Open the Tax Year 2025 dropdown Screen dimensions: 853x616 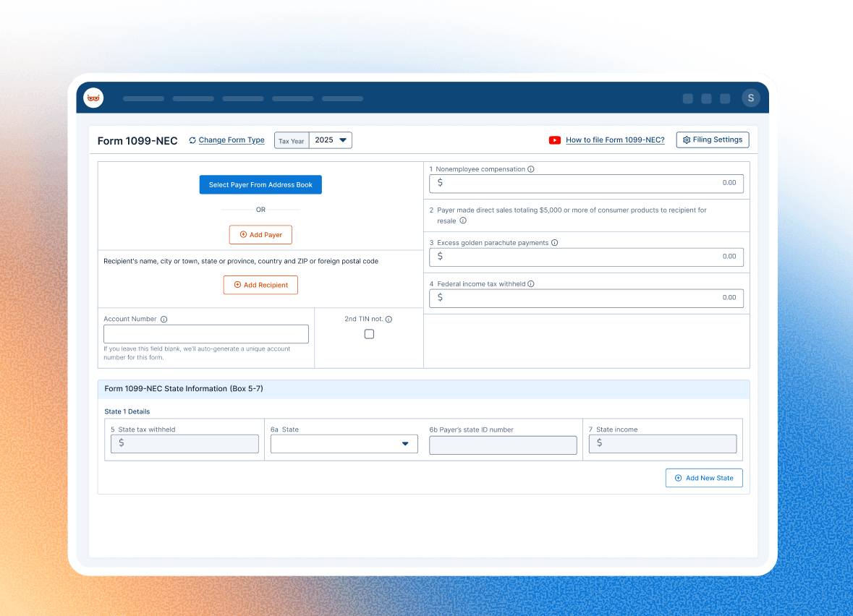point(330,140)
